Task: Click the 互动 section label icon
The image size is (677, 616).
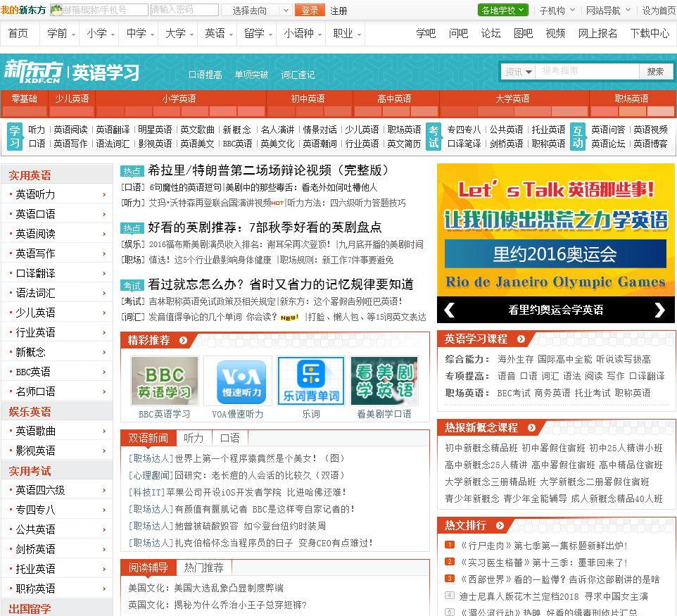Action: (578, 137)
